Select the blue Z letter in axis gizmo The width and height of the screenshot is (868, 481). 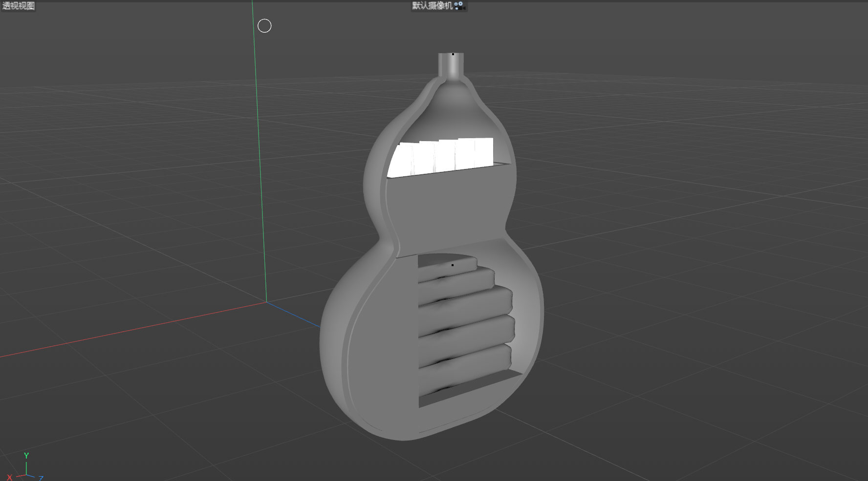[x=41, y=478]
